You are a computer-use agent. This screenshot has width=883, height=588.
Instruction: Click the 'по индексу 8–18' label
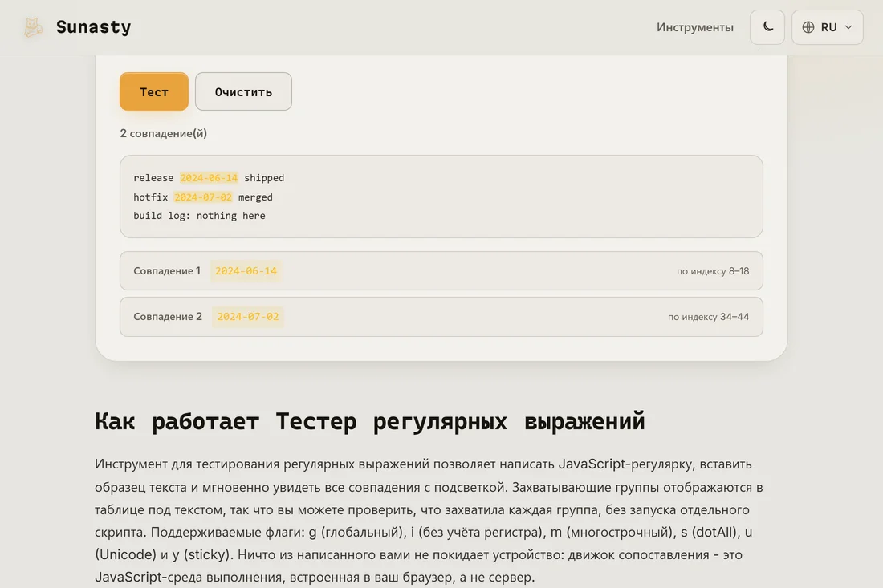tap(712, 271)
